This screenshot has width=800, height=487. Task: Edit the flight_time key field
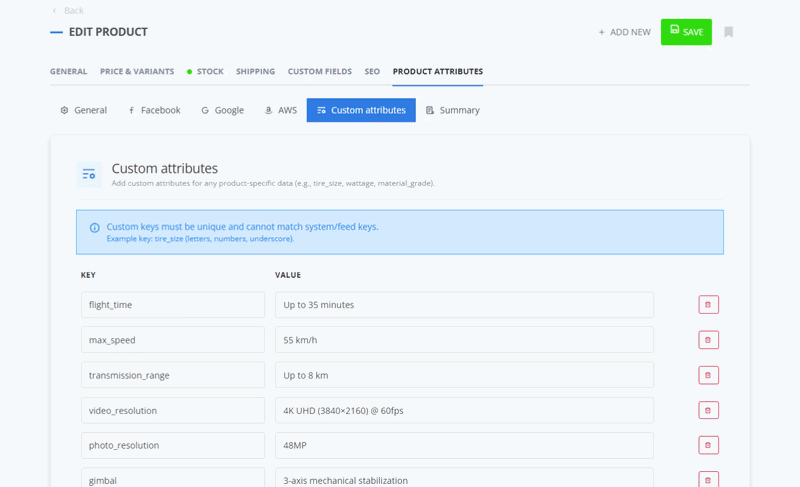point(173,305)
